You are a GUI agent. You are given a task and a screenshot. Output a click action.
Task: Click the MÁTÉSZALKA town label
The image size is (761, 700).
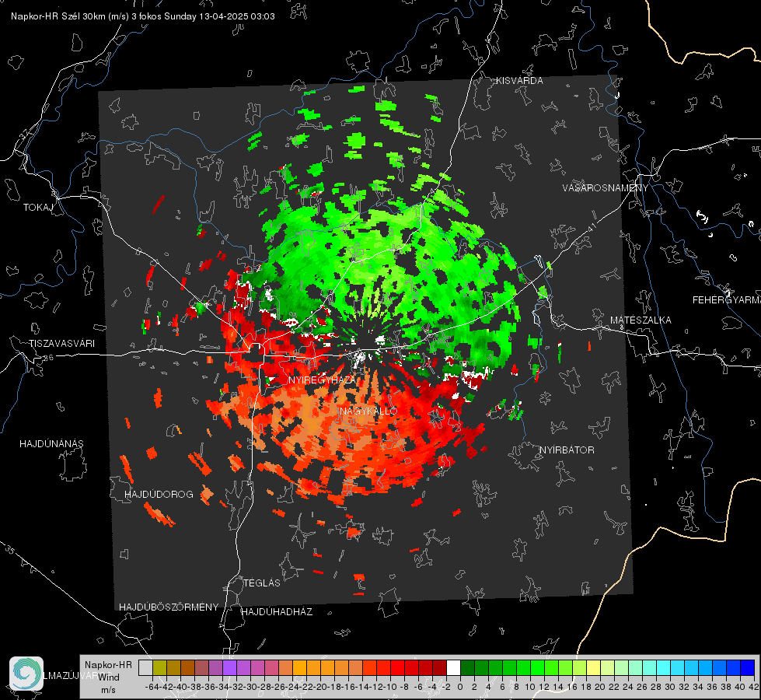(x=641, y=320)
